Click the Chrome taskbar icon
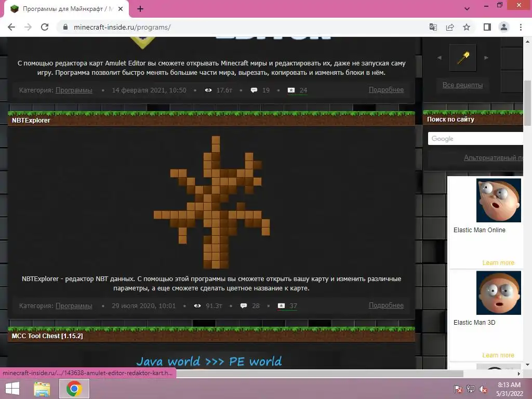The height and width of the screenshot is (399, 532). tap(74, 389)
